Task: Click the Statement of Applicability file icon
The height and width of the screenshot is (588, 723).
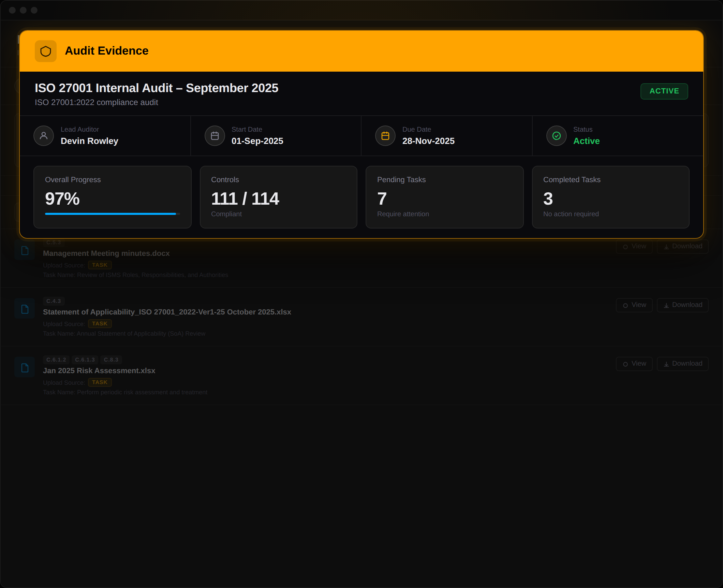Action: click(x=25, y=309)
